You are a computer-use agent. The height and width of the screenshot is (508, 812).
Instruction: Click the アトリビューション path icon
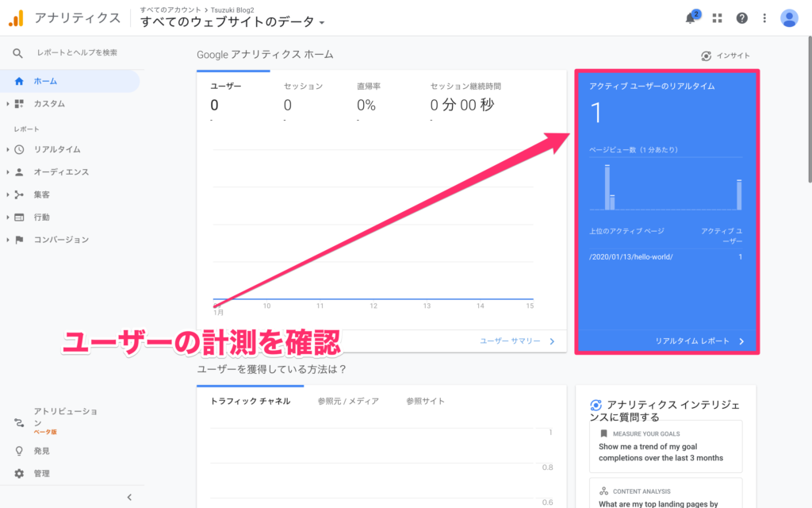[x=19, y=422]
